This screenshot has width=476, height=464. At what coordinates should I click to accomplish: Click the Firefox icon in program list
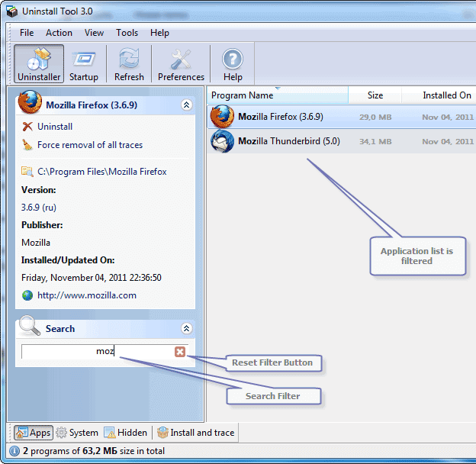pos(222,117)
